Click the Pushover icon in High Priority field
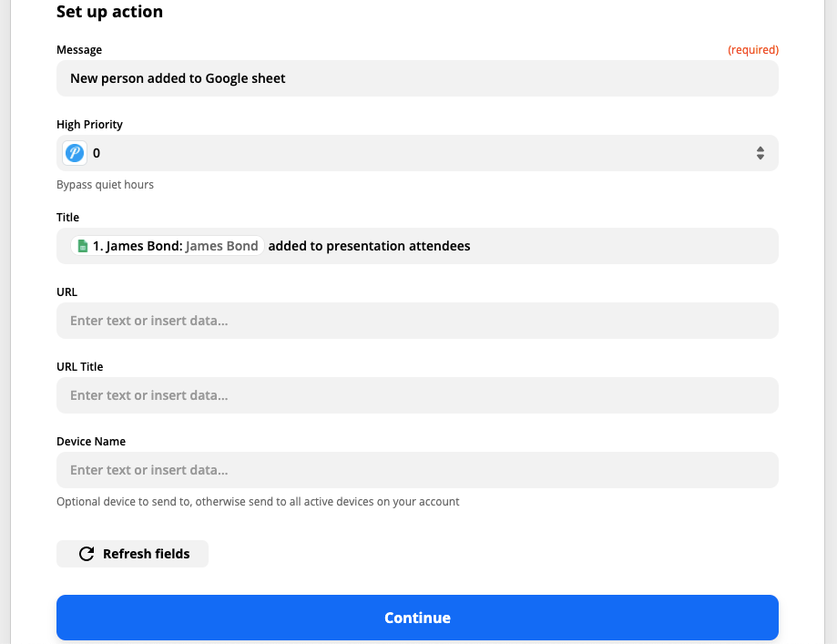Screen dimensions: 837x644 (75, 153)
